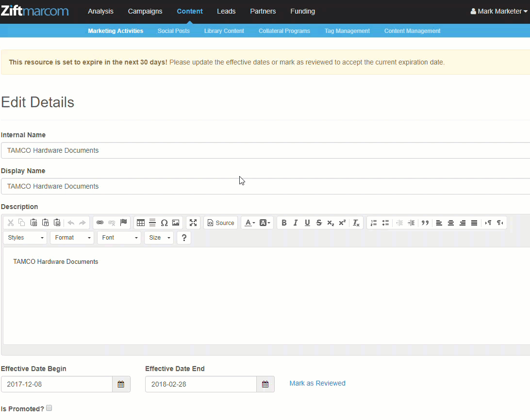Click the Cut icon in the editor toolbar
Screen dimensions: 530x420
[x=11, y=223]
